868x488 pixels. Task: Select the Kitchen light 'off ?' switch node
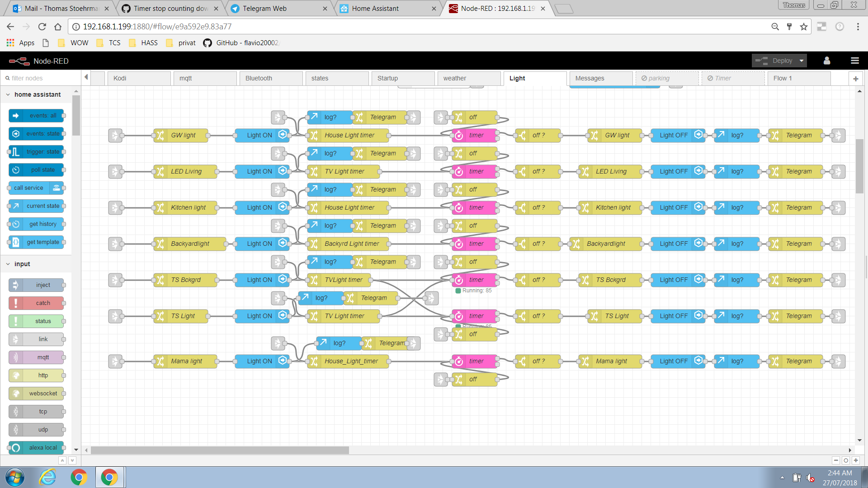[x=538, y=207]
